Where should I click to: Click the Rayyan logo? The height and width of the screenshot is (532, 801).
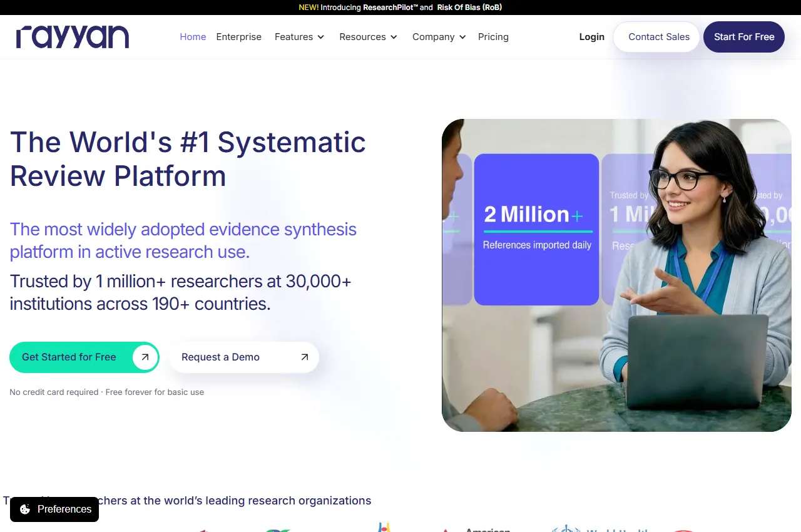73,37
